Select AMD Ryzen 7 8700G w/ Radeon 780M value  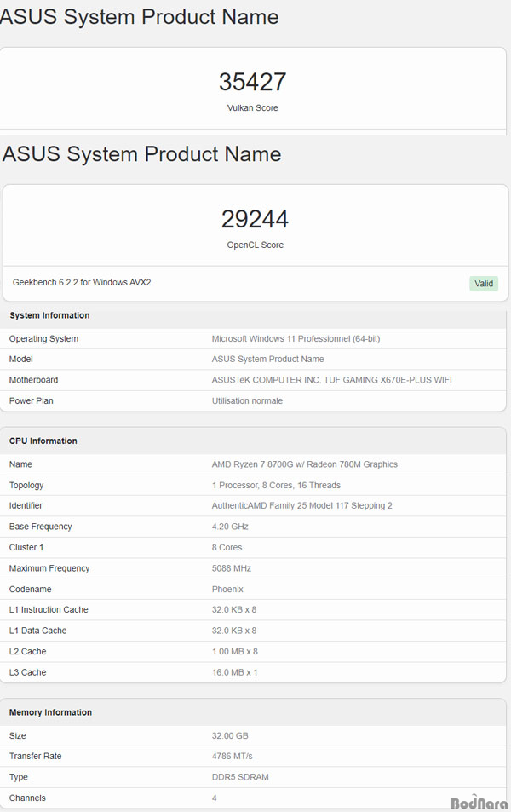[304, 464]
